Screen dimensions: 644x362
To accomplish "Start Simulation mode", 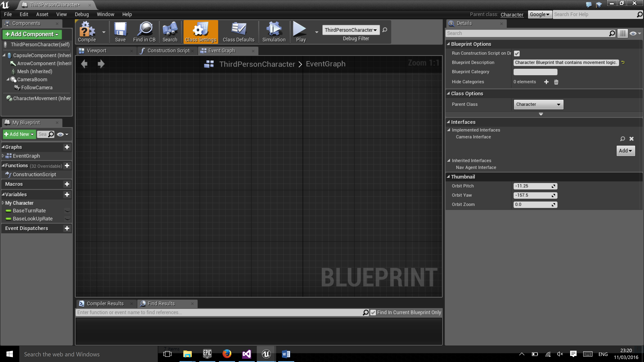I will pyautogui.click(x=274, y=32).
